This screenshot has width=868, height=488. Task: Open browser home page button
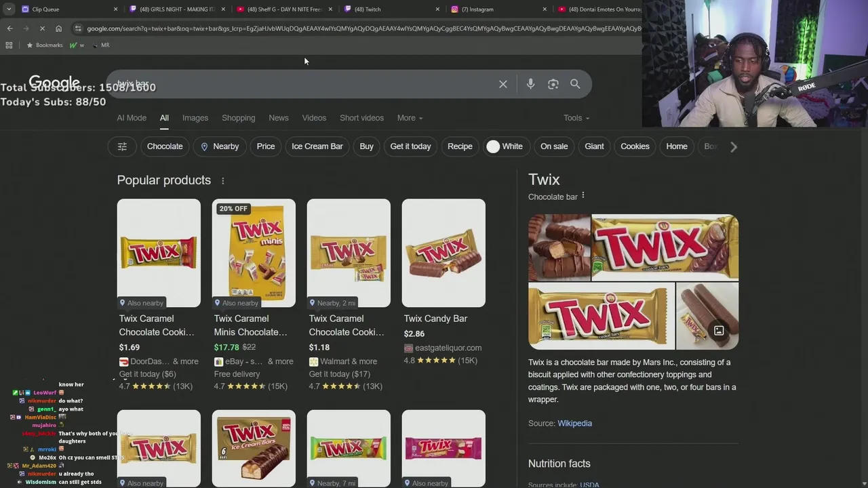coord(58,28)
